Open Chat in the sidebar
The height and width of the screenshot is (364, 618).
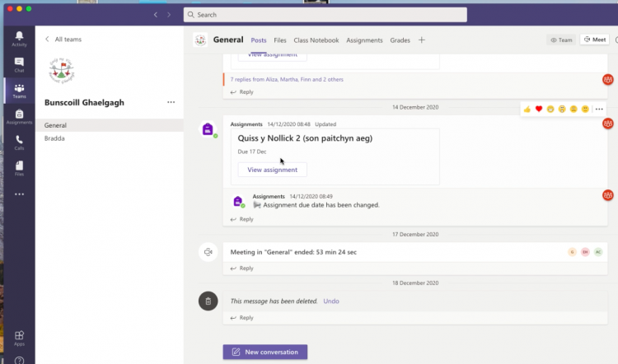pyautogui.click(x=19, y=65)
